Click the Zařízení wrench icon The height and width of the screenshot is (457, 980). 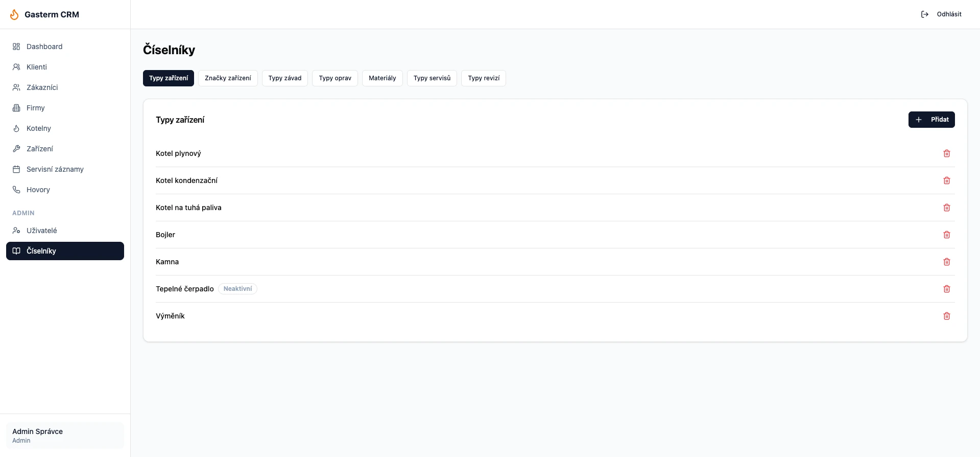pyautogui.click(x=16, y=149)
